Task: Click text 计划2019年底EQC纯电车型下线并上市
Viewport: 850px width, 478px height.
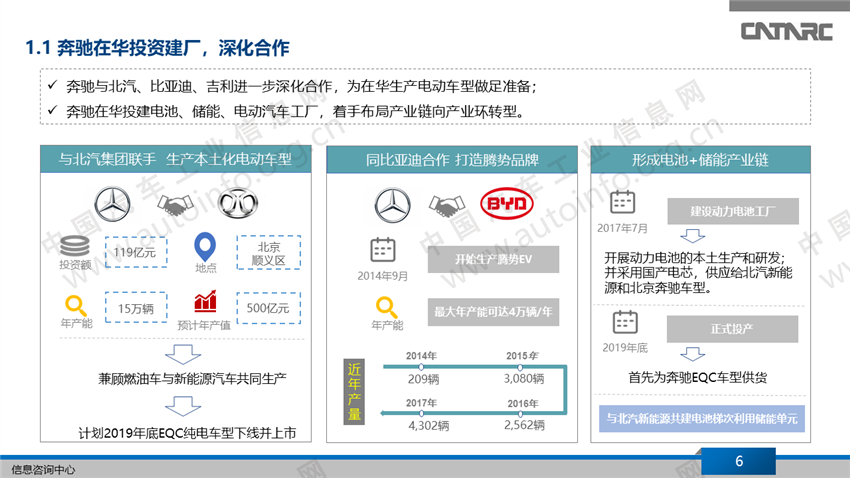Action: [x=188, y=433]
